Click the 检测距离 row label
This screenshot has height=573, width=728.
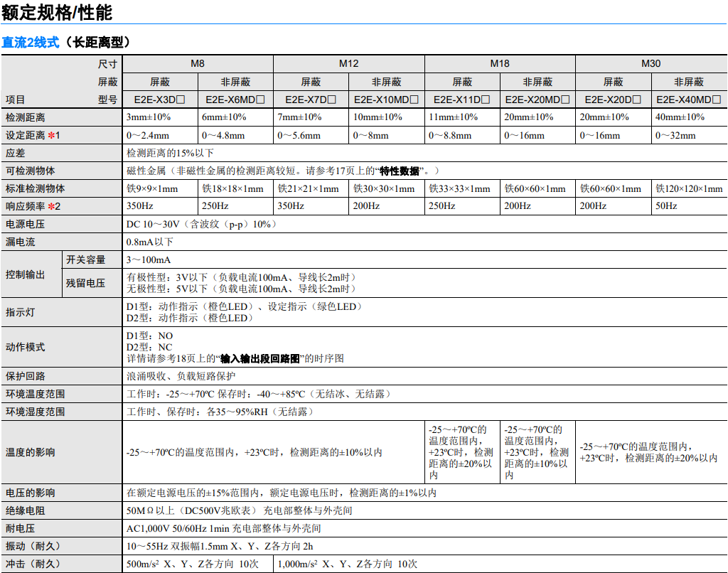[x=25, y=117]
